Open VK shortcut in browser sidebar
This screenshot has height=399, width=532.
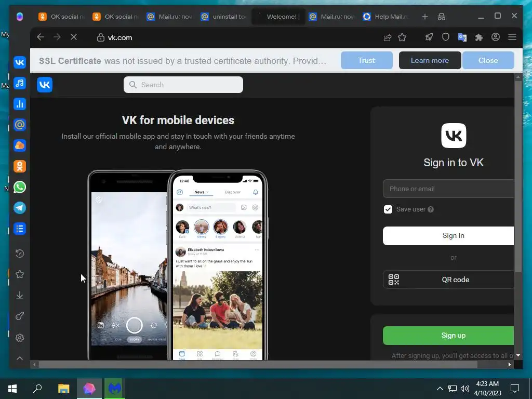click(x=20, y=62)
